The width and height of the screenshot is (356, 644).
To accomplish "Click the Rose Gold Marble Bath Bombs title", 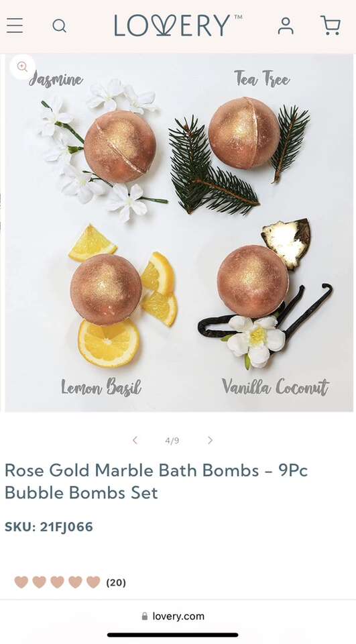I will point(156,482).
